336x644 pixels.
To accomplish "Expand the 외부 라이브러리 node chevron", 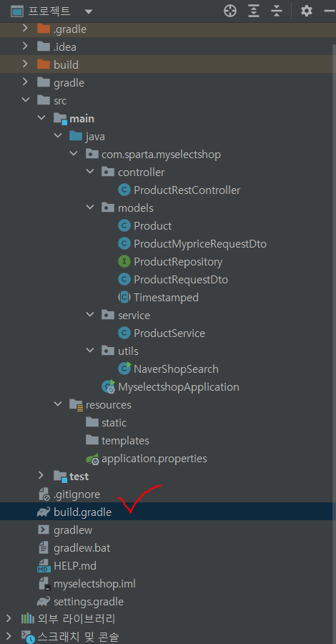I will pos(9,618).
